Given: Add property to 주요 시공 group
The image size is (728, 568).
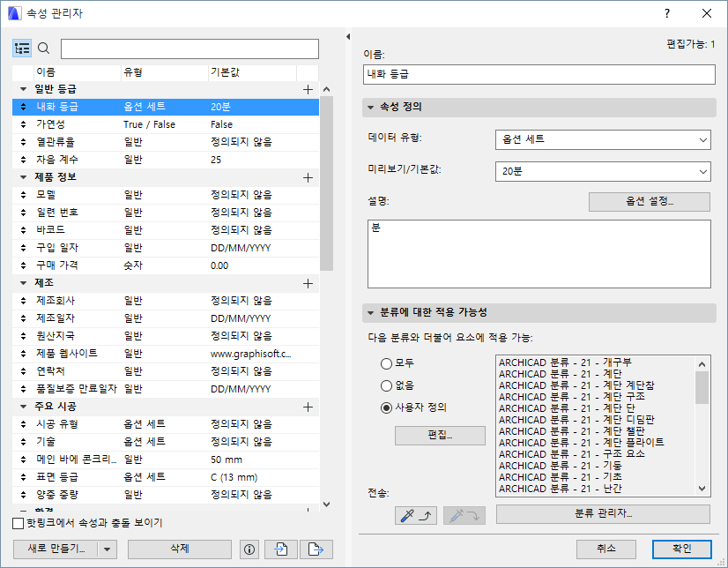Looking at the screenshot, I should (x=308, y=407).
